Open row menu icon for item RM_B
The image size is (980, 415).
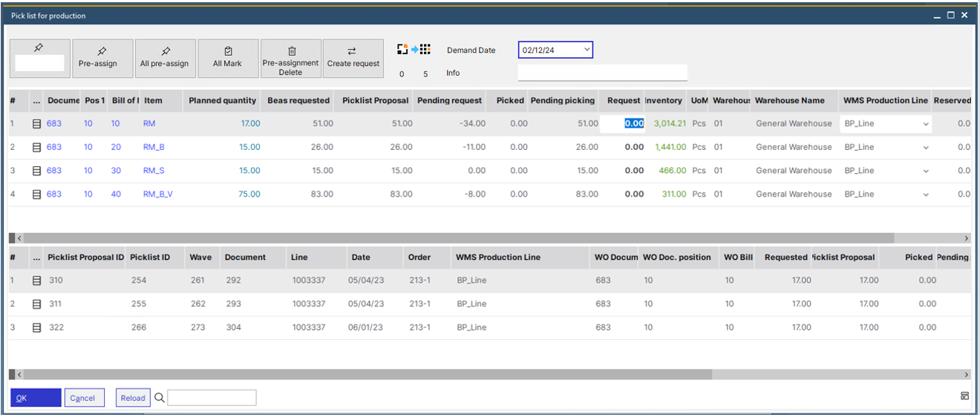(x=36, y=147)
